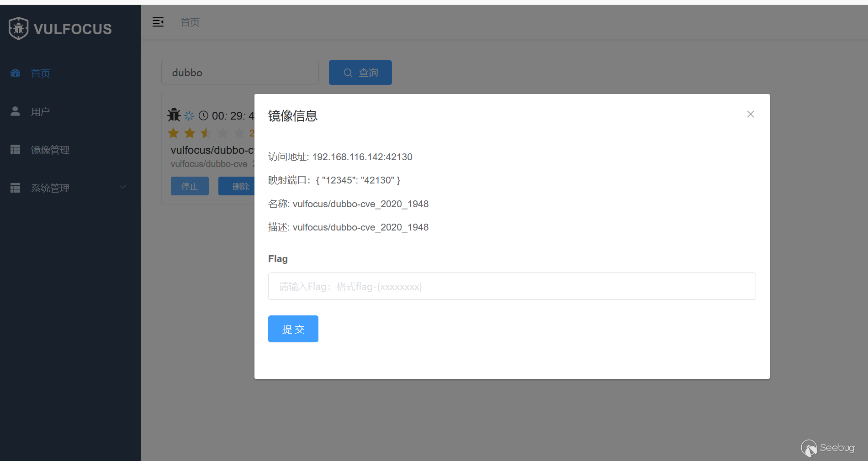Click the second star on the dubbo card
The image size is (868, 461).
click(190, 133)
